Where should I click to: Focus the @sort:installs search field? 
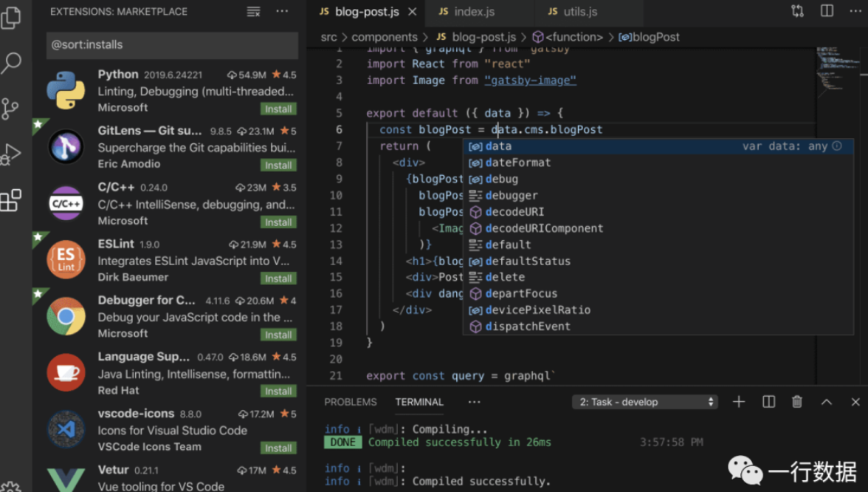[x=172, y=45]
